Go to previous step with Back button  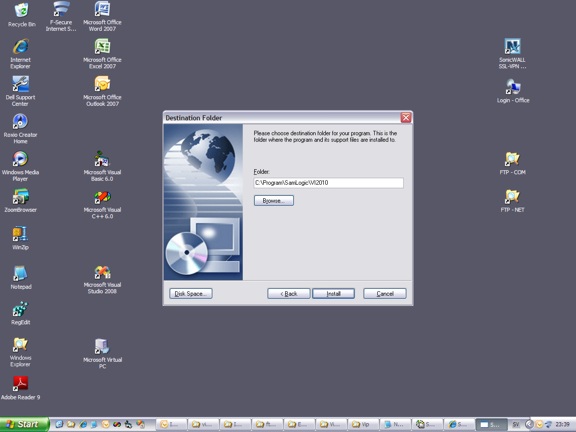[289, 294]
